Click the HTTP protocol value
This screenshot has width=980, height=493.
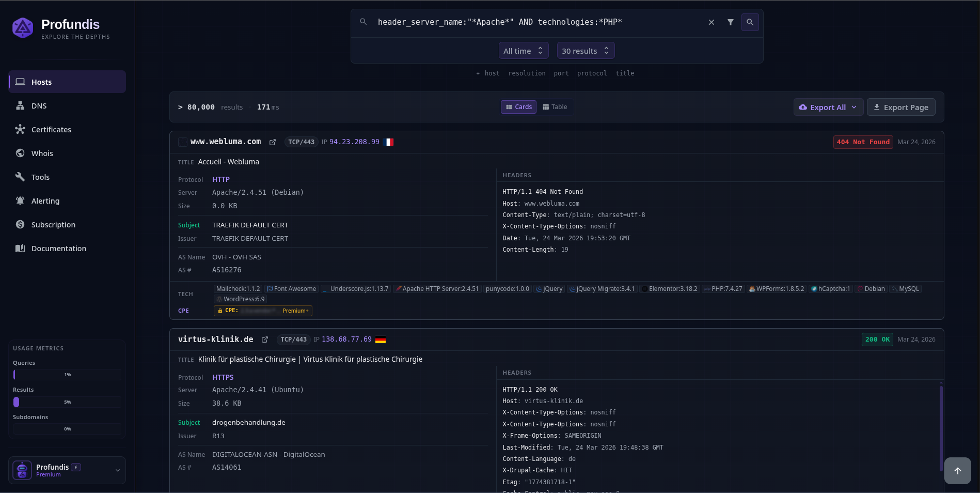tap(221, 179)
